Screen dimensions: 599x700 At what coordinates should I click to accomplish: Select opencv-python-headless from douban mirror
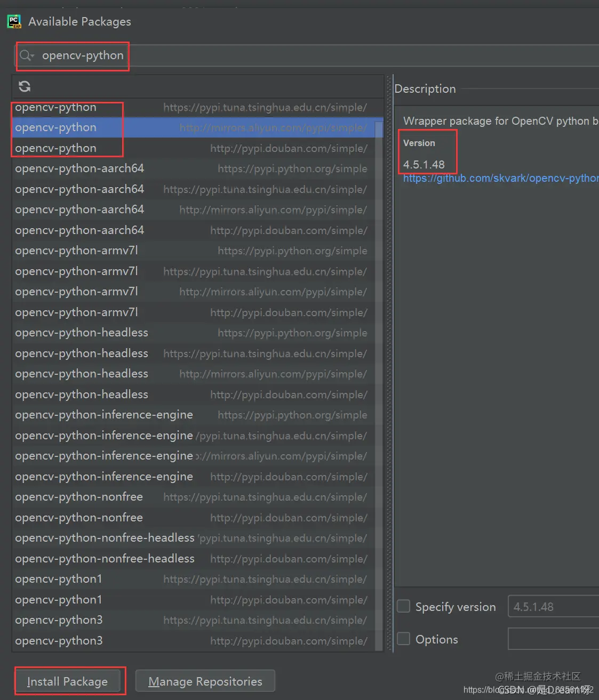193,395
